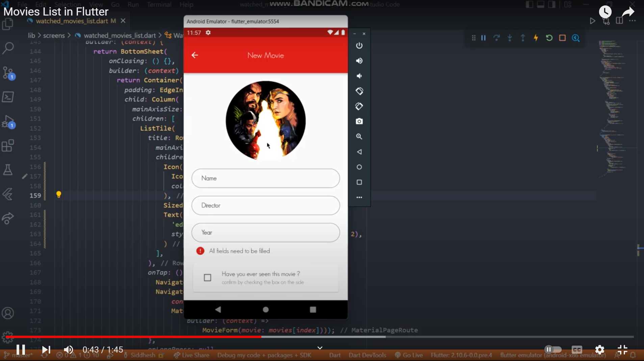This screenshot has width=644, height=361.
Task: Open YouTube settings gear
Action: pyautogui.click(x=600, y=350)
